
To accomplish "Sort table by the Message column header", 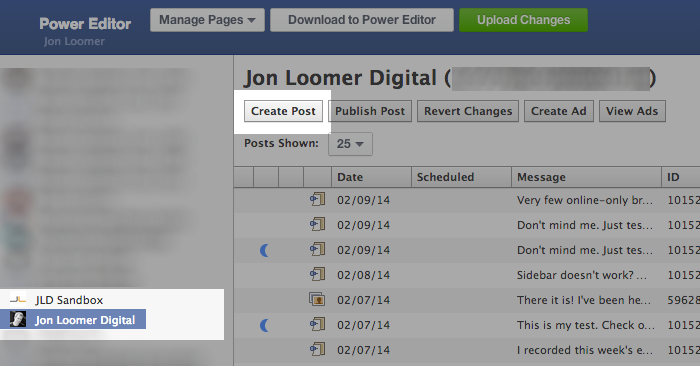I will [586, 177].
